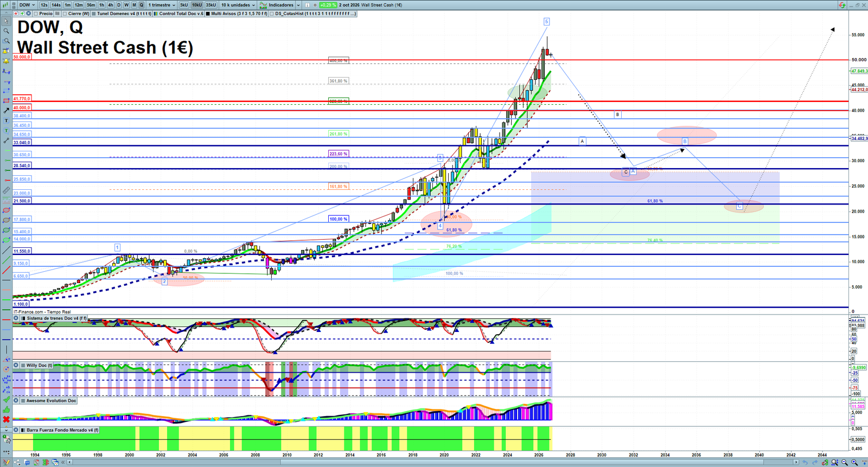Close the Sistema de trenes Doc indicator panel
868x467 pixels.
(16, 318)
